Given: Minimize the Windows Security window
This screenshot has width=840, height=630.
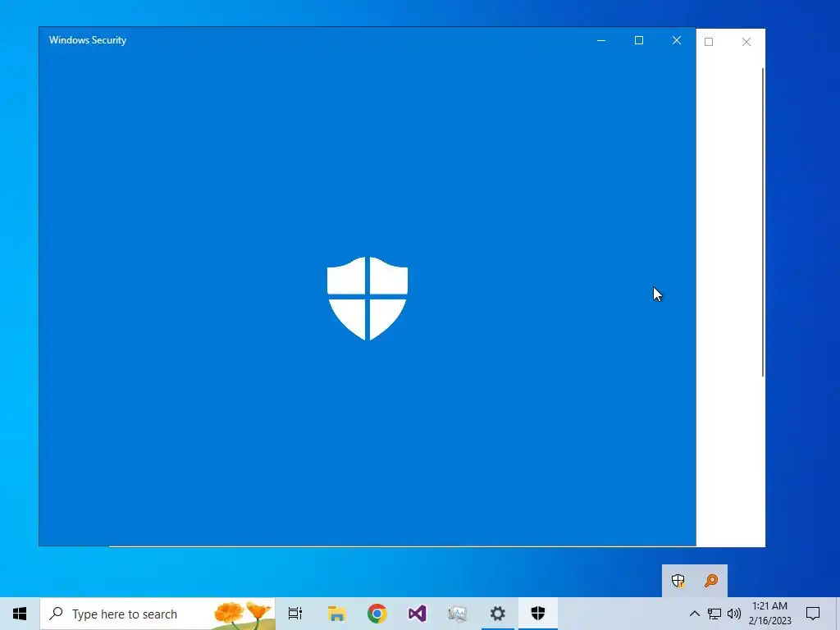Looking at the screenshot, I should point(601,40).
